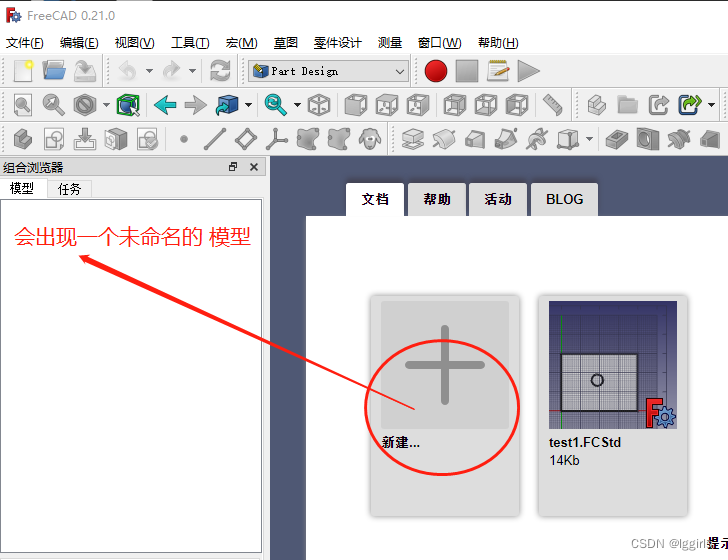Click the Pocket tool icon
This screenshot has height=560, width=728.
coord(617,139)
